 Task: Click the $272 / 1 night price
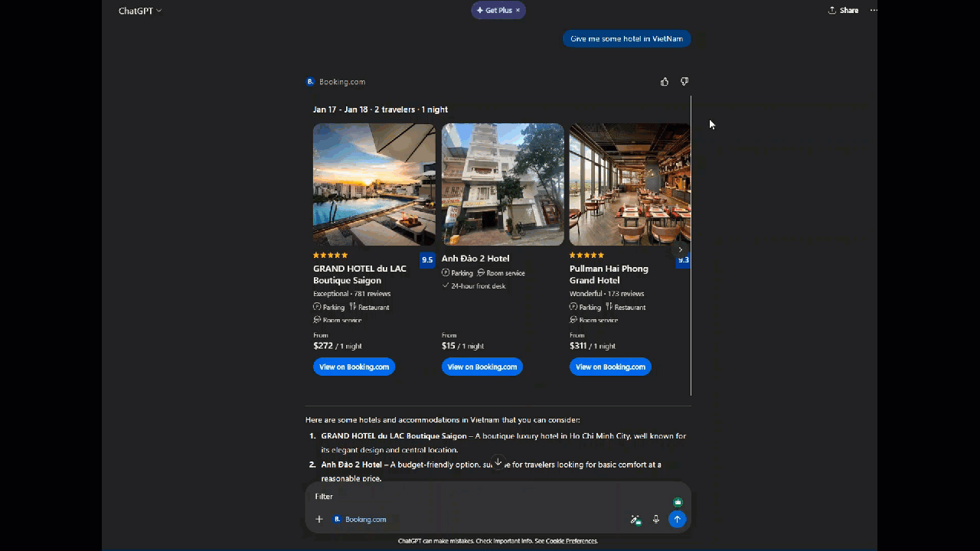[x=338, y=346]
